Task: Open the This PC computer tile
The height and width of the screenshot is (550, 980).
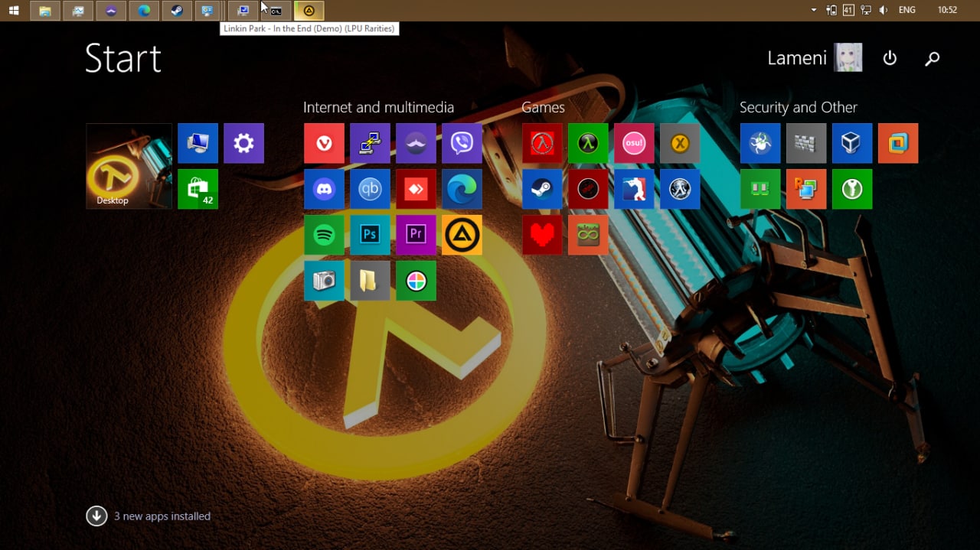Action: [x=198, y=143]
